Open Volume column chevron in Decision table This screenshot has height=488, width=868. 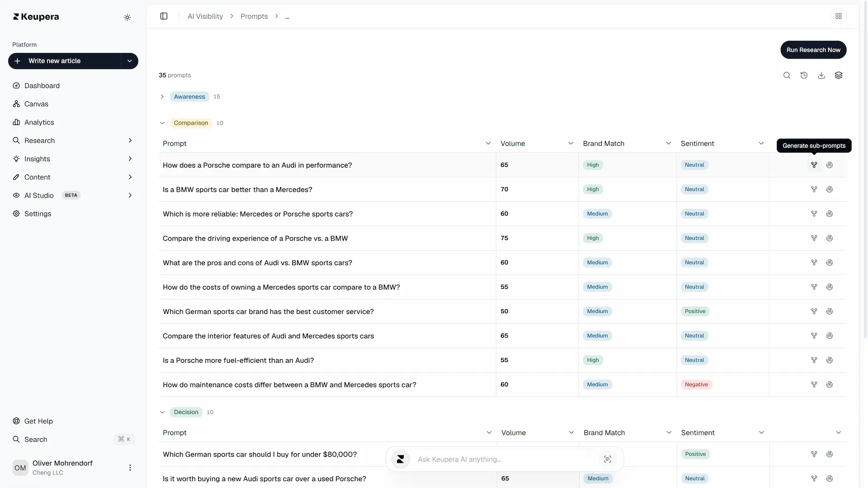tap(571, 432)
